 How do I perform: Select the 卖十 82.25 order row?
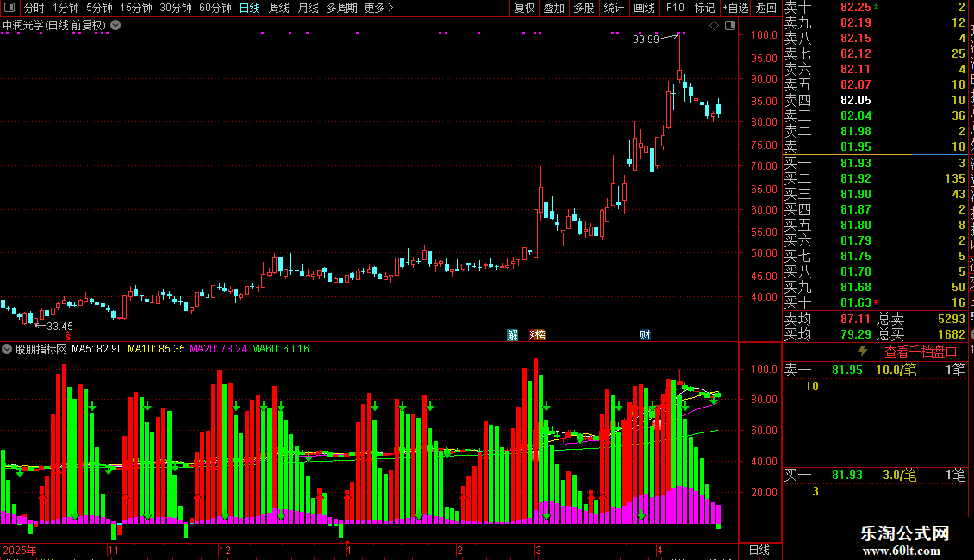point(875,7)
